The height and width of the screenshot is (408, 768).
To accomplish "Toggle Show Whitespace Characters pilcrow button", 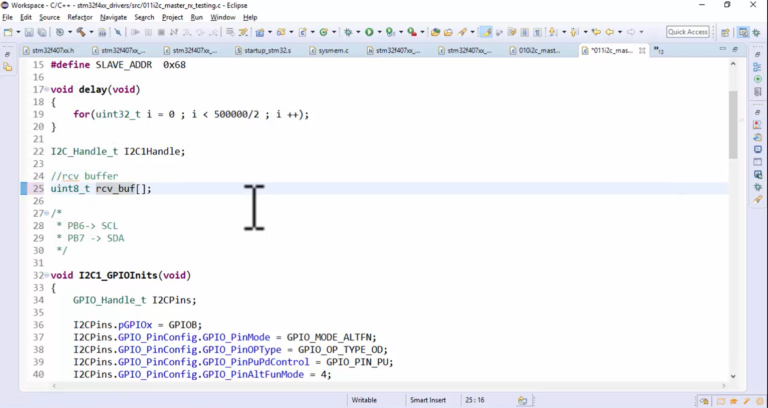I will coord(537,32).
